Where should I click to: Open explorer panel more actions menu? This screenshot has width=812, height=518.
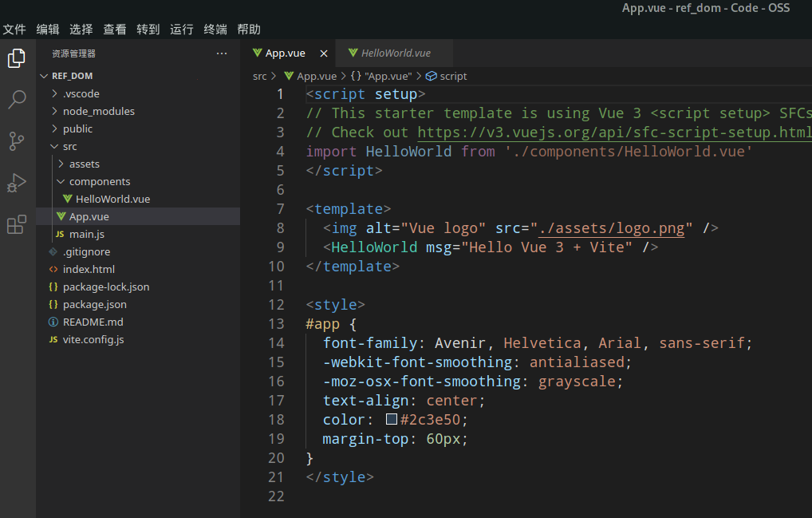[x=222, y=53]
